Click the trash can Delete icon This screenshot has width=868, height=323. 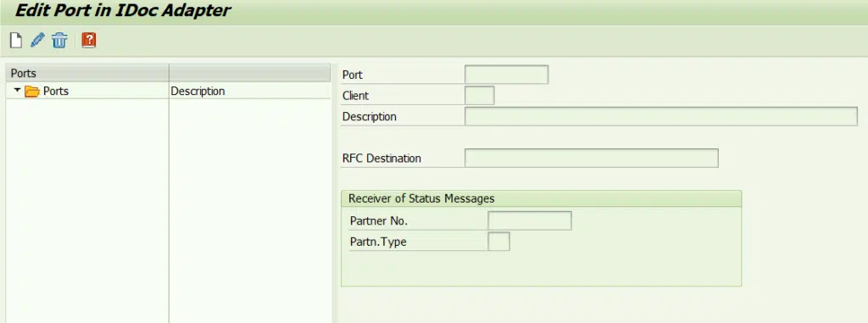59,41
